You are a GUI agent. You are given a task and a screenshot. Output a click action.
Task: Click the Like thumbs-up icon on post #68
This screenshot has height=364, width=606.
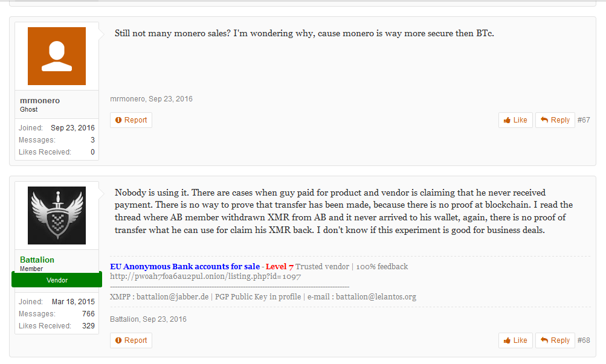click(x=507, y=340)
